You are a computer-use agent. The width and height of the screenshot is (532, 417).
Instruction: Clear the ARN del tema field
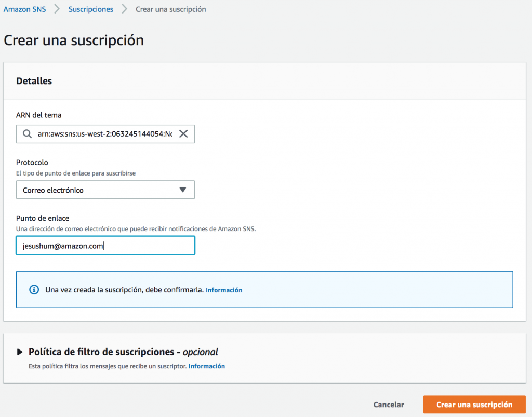(x=183, y=134)
